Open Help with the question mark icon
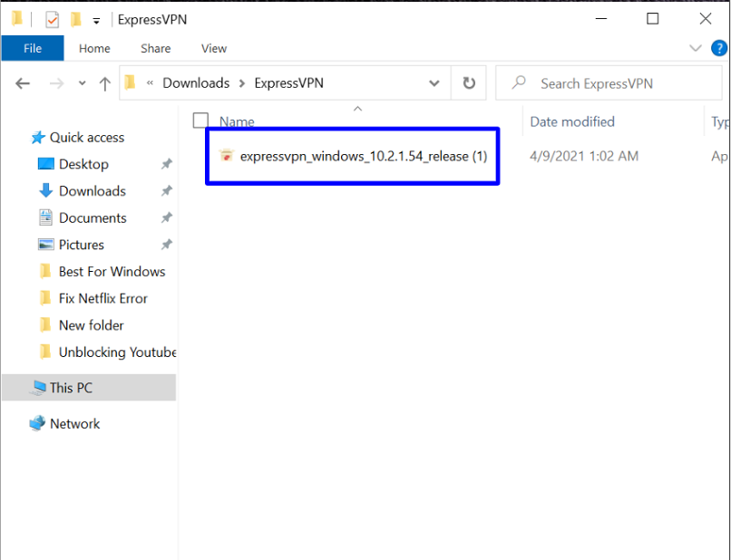 click(719, 48)
